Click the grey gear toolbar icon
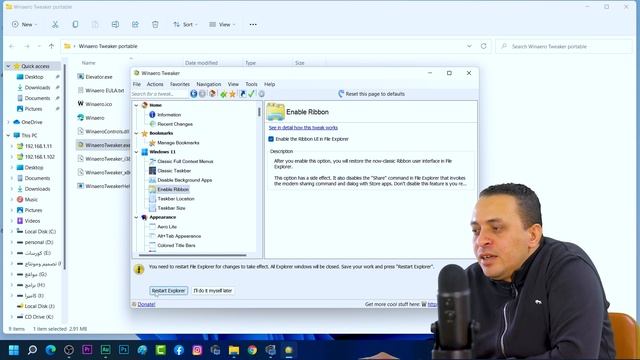The image size is (640, 360). [x=261, y=94]
